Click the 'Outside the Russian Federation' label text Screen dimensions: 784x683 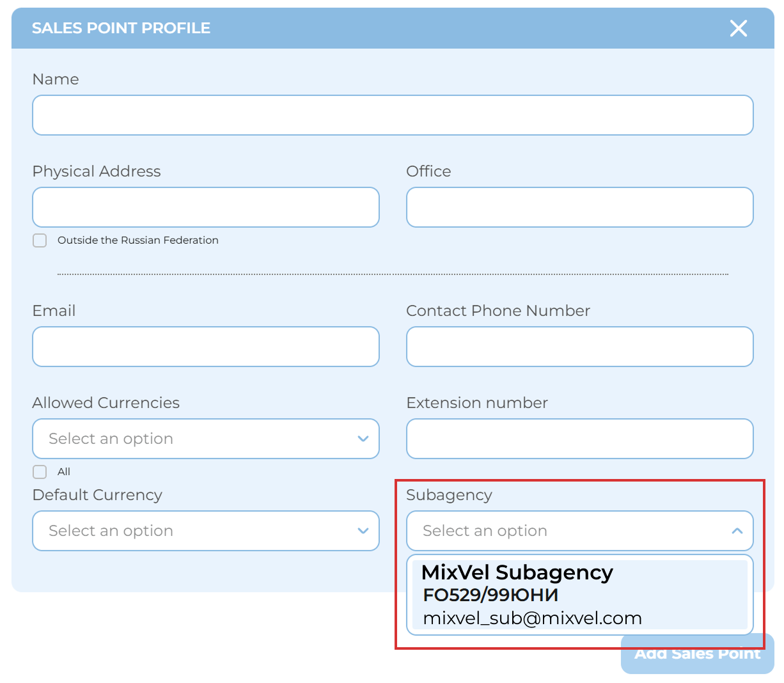[x=137, y=240]
